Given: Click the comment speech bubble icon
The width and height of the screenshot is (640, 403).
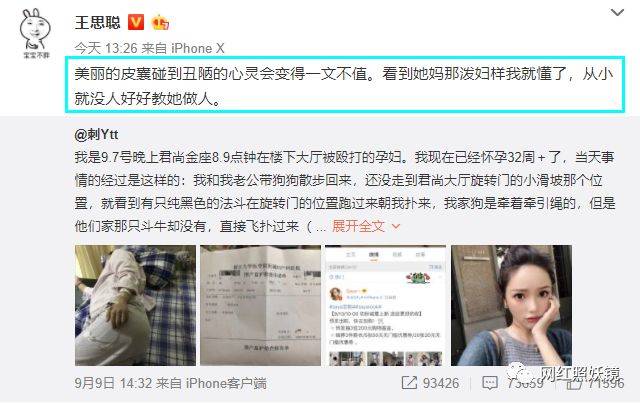Looking at the screenshot, I should coord(490,383).
